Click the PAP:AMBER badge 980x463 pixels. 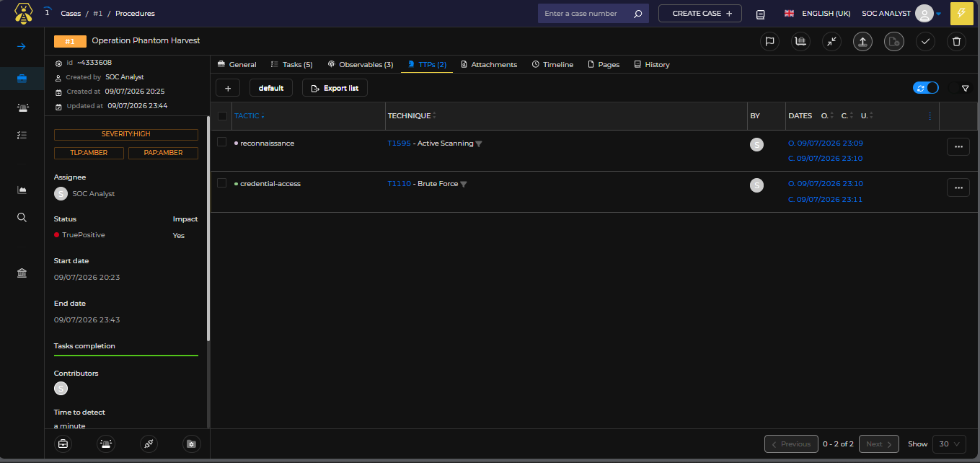coord(163,153)
